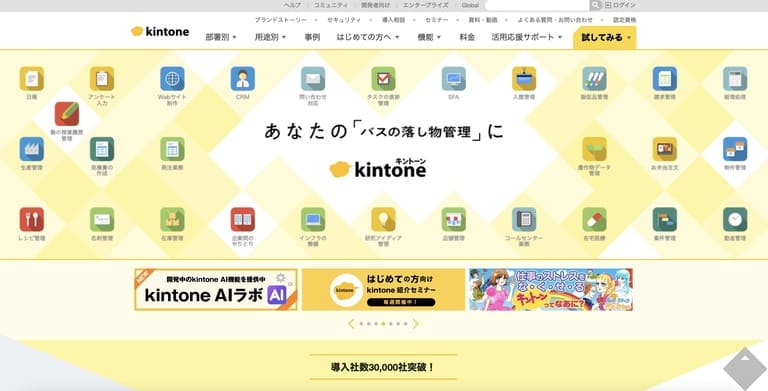
Task: Open コミュニティ in the top bar
Action: coord(331,5)
